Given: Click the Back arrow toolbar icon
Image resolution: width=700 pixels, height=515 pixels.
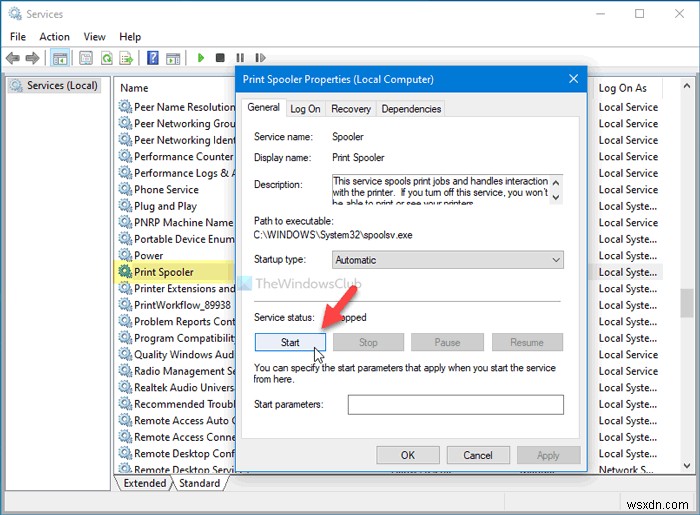Looking at the screenshot, I should pos(13,58).
